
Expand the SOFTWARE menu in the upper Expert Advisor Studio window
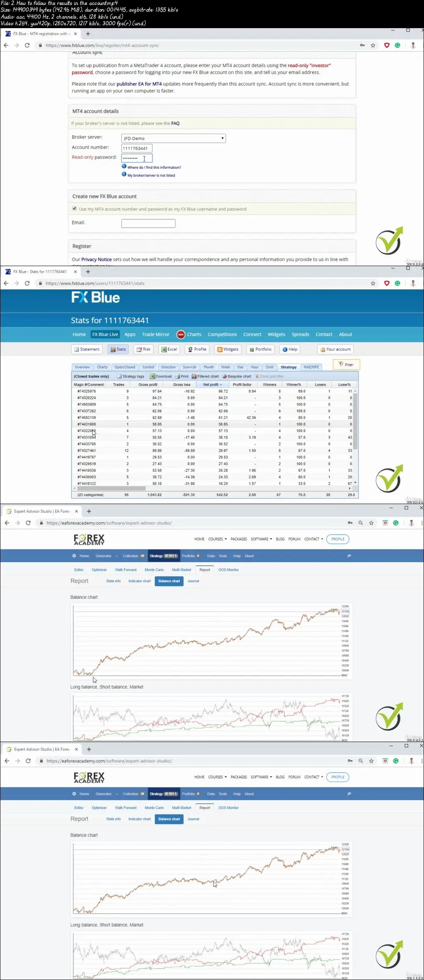click(x=261, y=539)
